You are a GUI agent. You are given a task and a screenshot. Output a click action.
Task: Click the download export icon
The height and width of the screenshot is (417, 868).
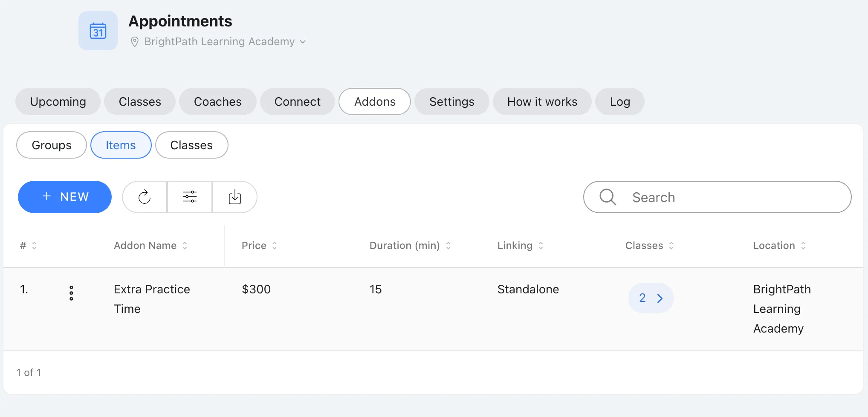click(x=235, y=197)
